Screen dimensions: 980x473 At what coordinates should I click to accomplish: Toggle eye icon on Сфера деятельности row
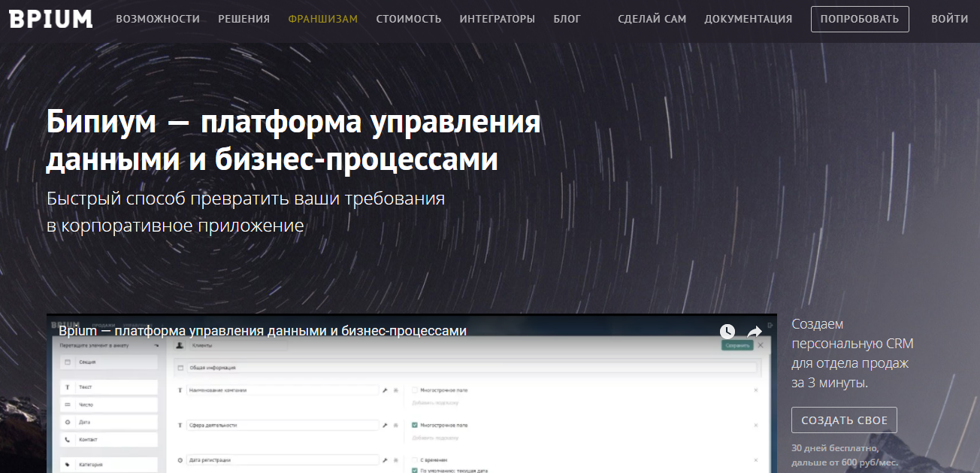point(396,425)
